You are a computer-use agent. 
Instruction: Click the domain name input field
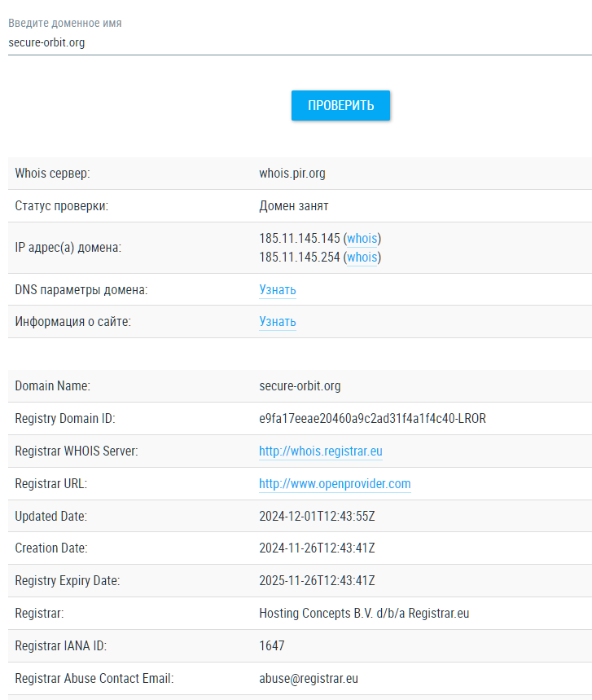coord(300,43)
